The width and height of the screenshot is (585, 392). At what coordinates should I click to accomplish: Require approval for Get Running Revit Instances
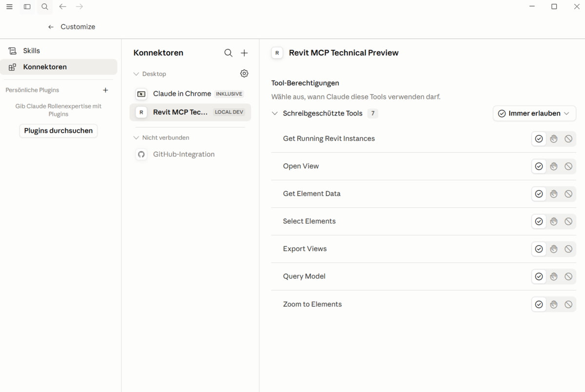pyautogui.click(x=553, y=139)
